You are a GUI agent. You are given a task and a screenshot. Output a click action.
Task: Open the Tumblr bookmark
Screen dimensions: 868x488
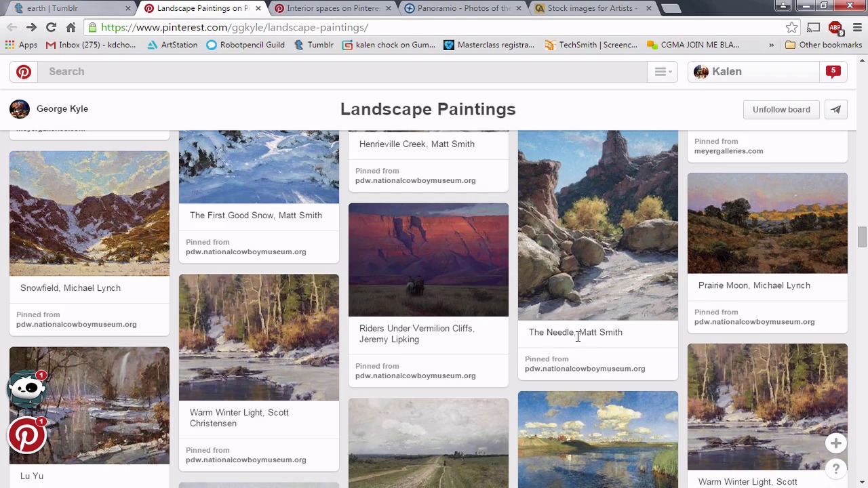pyautogui.click(x=313, y=45)
